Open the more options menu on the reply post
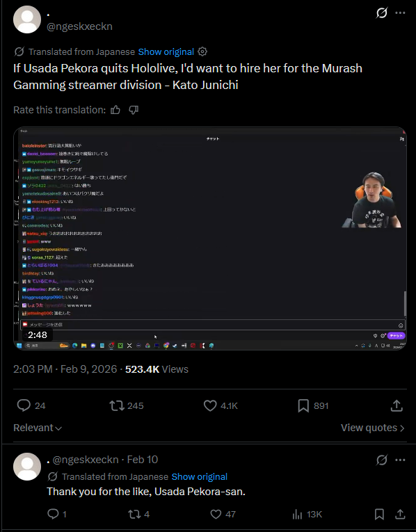The image size is (416, 532). (401, 460)
